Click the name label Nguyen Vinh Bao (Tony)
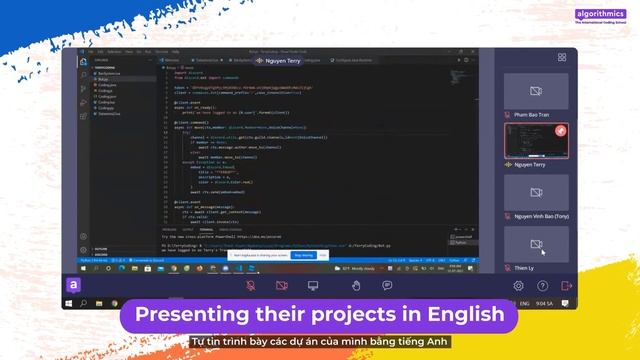This screenshot has width=640, height=360. pyautogui.click(x=542, y=216)
